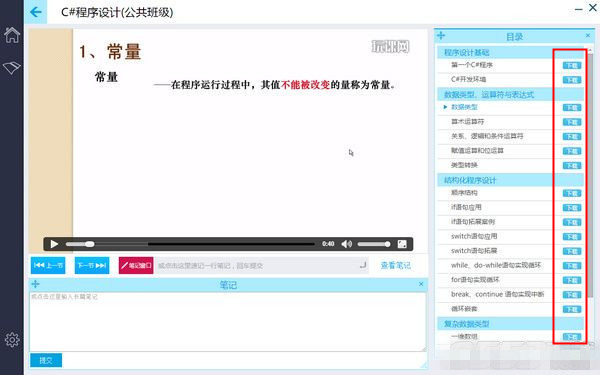
Task: Go back using the top-left arrow
Action: (x=36, y=12)
